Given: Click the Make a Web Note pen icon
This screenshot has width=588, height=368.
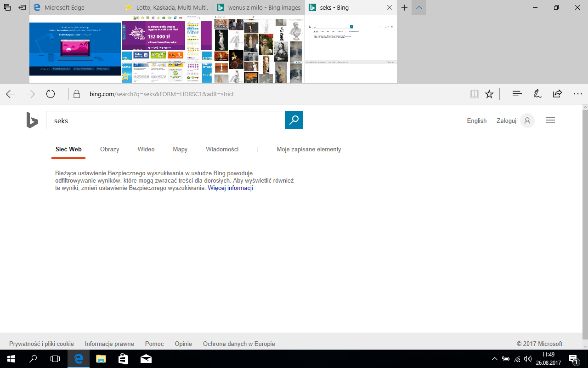Looking at the screenshot, I should [537, 94].
